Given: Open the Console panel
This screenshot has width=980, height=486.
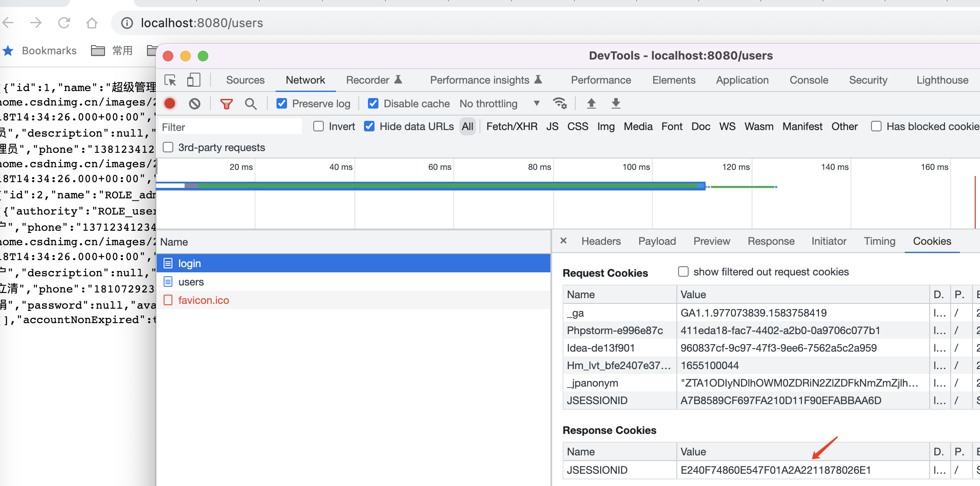Looking at the screenshot, I should [809, 80].
